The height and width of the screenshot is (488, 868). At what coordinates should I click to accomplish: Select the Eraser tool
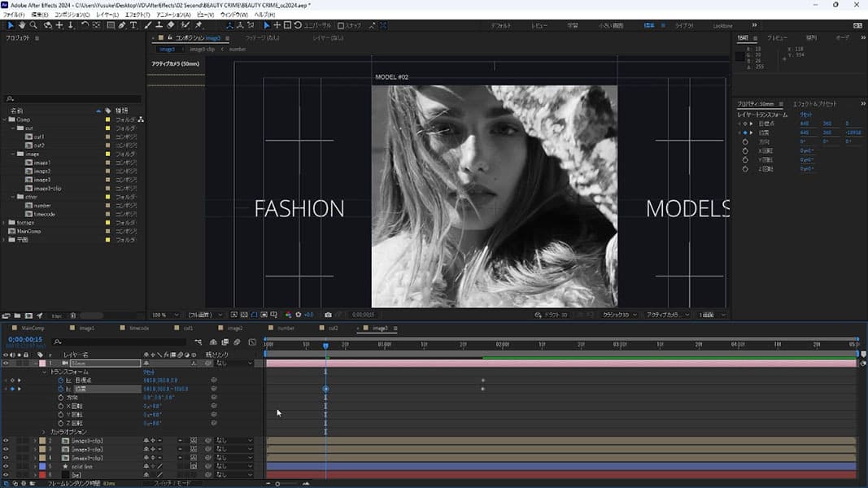click(172, 25)
